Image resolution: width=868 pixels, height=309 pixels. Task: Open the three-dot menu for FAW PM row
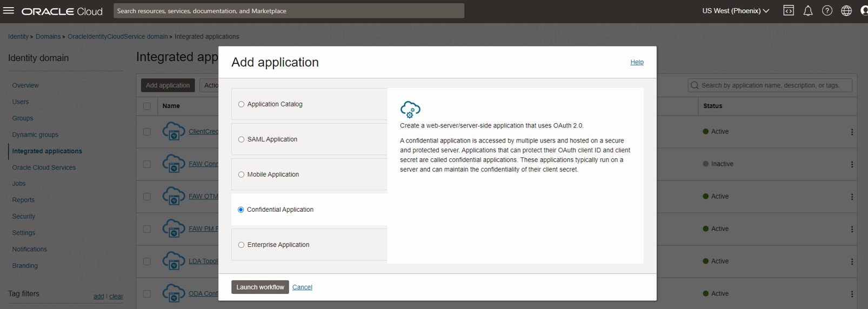click(852, 229)
